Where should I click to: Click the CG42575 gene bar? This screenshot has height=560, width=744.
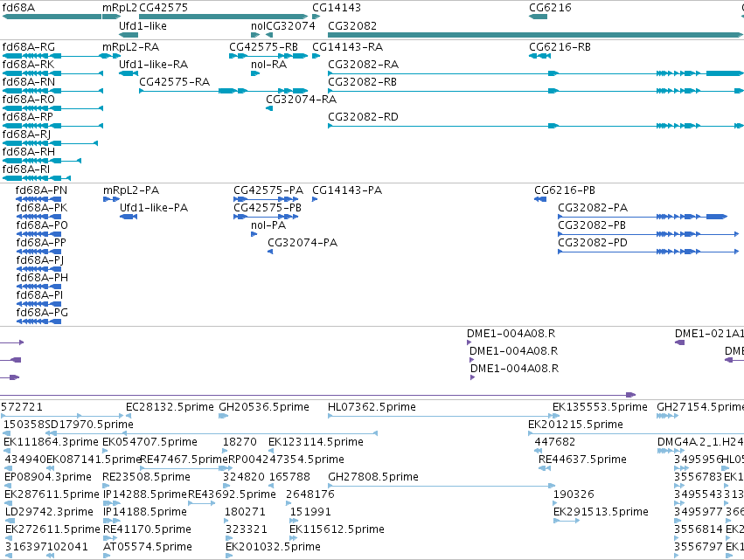coord(223,17)
